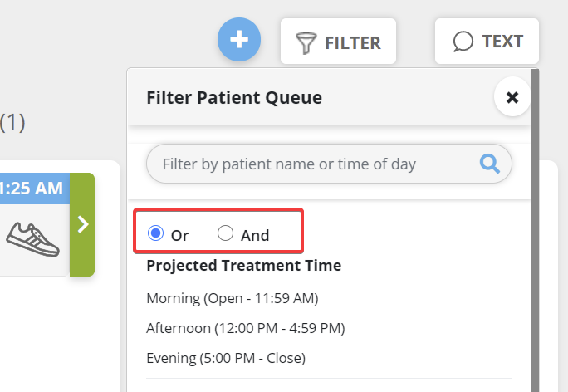Select the Or radio button
The image size is (568, 392).
click(156, 233)
